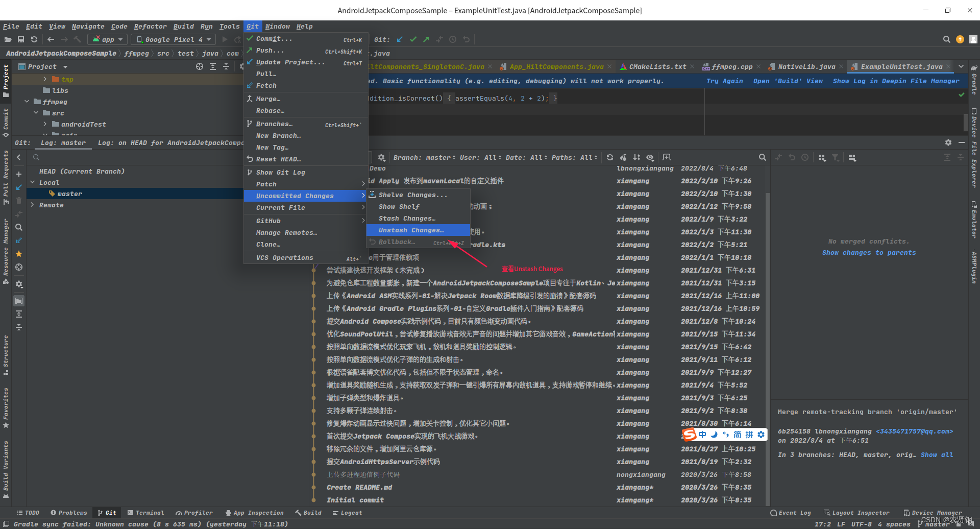This screenshot has width=980, height=529.
Task: Click the Git commit green check icon
Action: click(x=413, y=39)
